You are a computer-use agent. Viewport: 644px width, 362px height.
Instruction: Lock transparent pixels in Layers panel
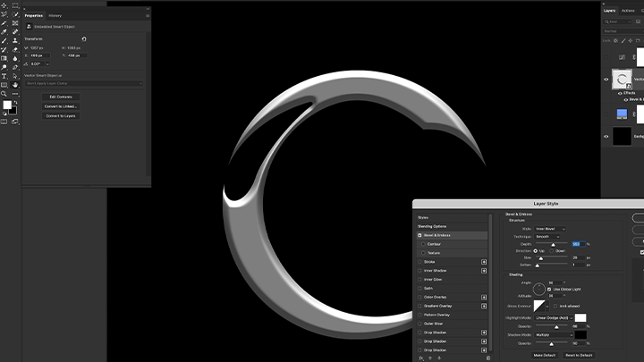[615, 40]
